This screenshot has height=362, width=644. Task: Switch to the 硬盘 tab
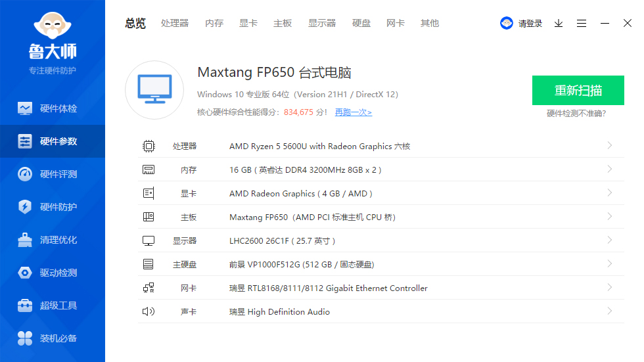coord(361,24)
